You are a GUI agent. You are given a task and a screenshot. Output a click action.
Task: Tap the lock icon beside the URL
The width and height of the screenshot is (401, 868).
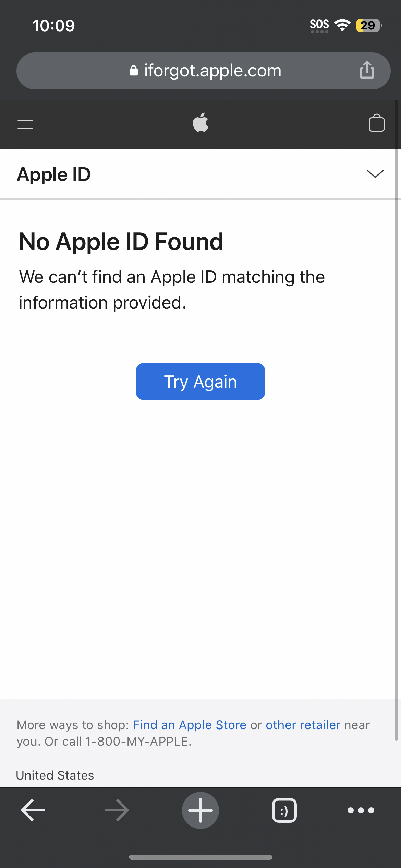[134, 71]
